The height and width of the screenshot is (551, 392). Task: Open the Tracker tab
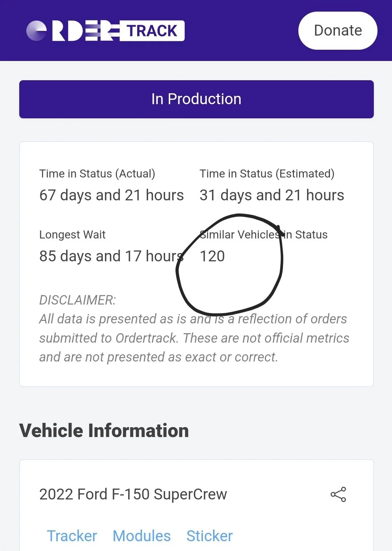[72, 536]
